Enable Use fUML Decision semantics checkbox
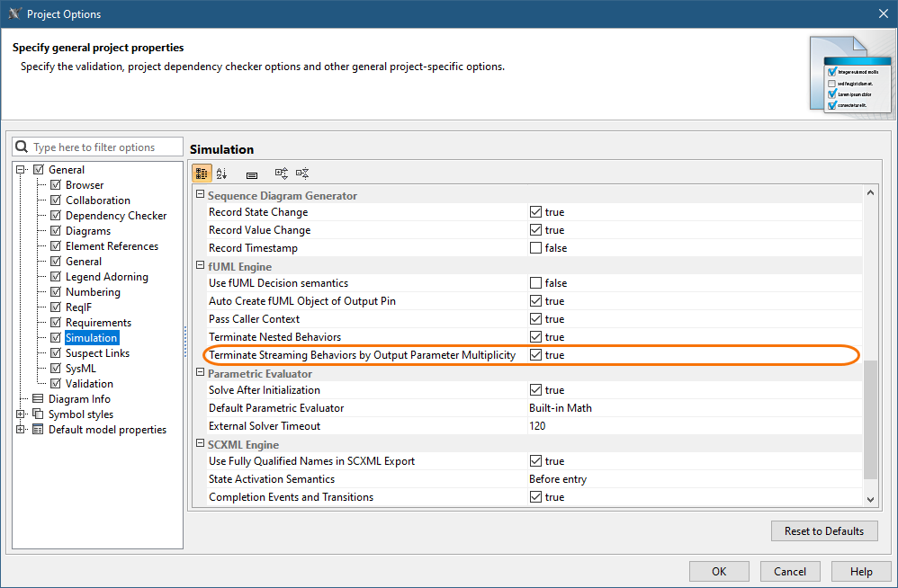 click(x=535, y=283)
